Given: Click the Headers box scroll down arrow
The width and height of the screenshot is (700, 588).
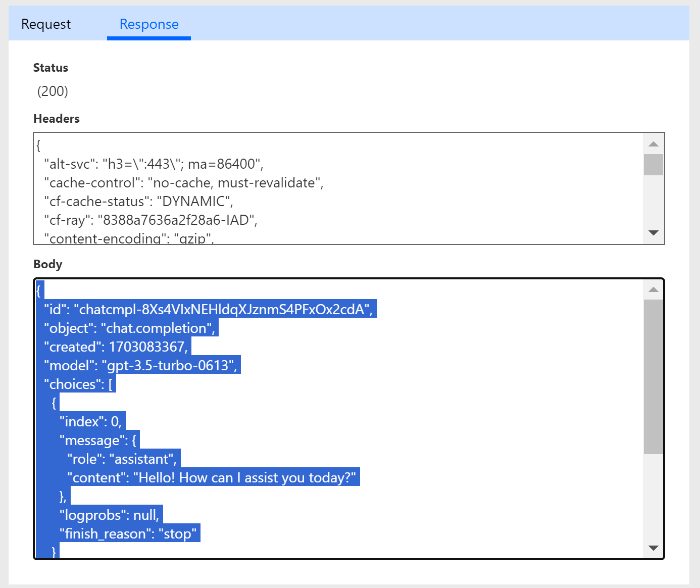Looking at the screenshot, I should tap(653, 233).
